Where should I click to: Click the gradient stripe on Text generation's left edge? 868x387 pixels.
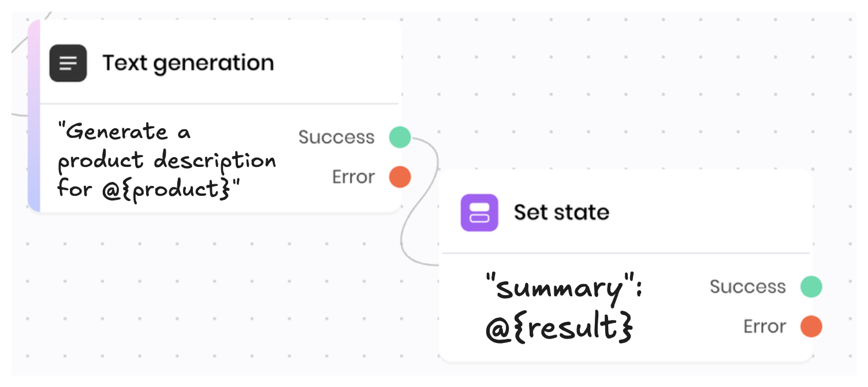coord(33,116)
